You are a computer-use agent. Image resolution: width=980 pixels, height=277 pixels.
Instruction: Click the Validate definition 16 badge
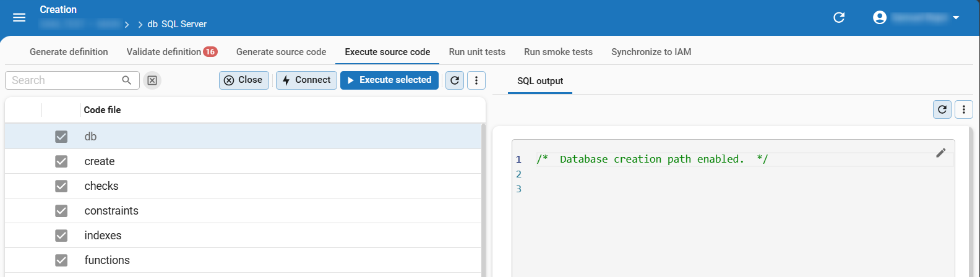210,52
